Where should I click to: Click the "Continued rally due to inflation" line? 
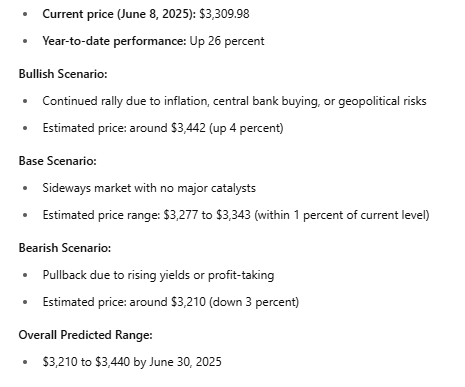tap(234, 101)
